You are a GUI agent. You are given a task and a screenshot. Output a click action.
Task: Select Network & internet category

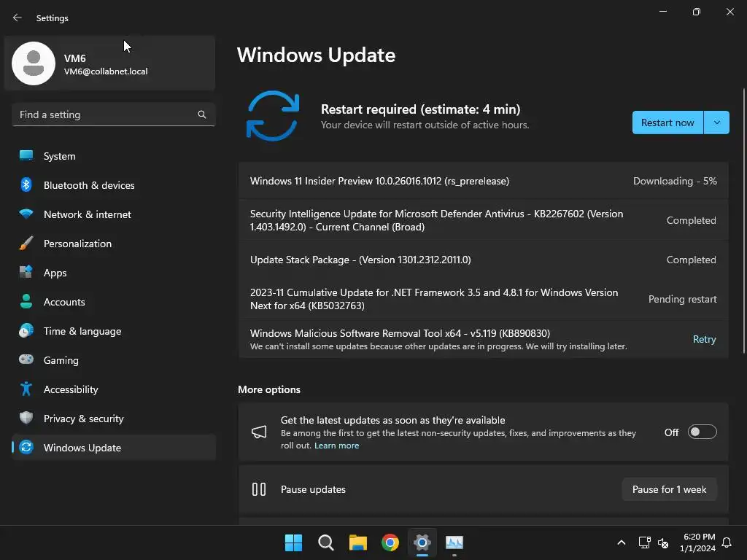[x=113, y=214]
